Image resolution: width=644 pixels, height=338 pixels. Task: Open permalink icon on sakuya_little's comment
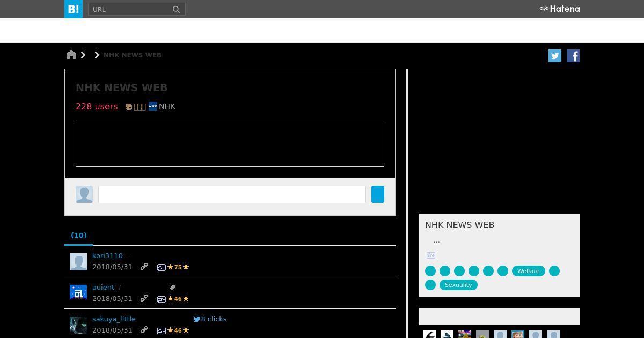click(x=144, y=330)
